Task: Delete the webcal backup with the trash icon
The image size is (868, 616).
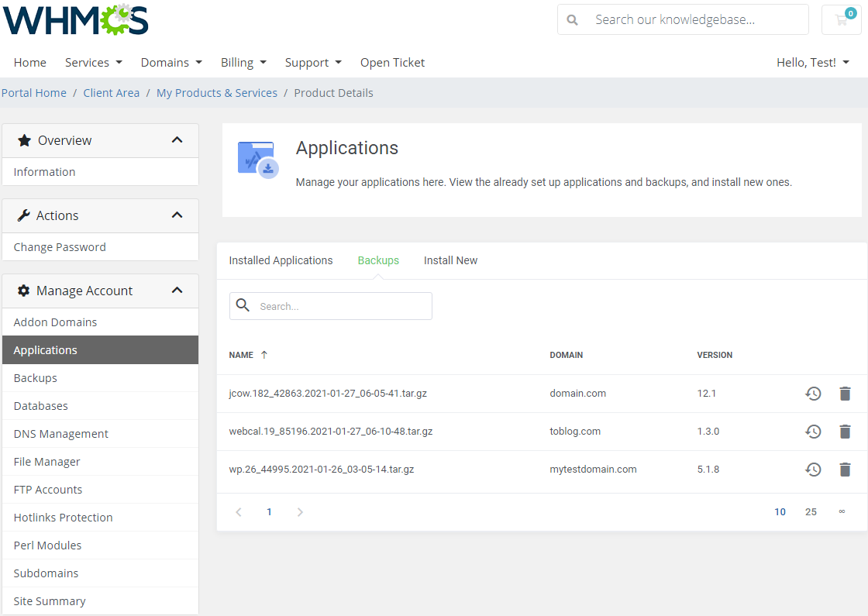Action: point(845,432)
